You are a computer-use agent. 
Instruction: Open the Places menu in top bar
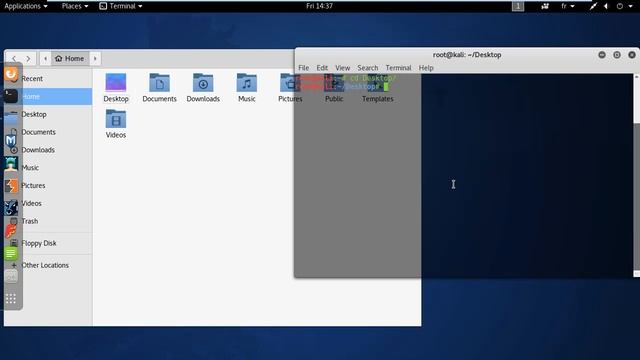(x=75, y=6)
